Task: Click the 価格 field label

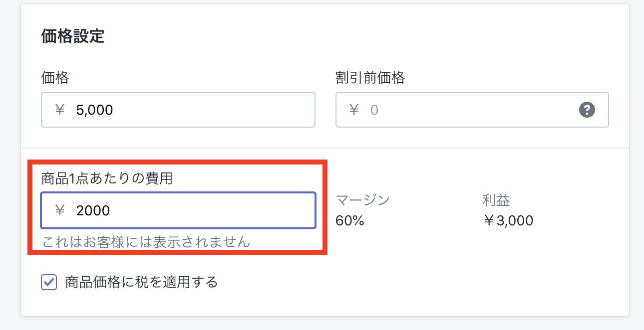Action: tap(55, 78)
